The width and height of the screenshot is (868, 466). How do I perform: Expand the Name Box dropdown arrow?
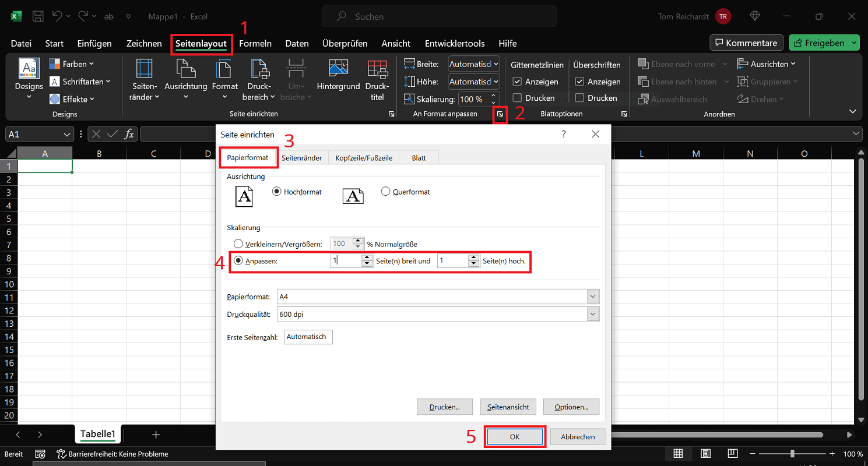[67, 134]
